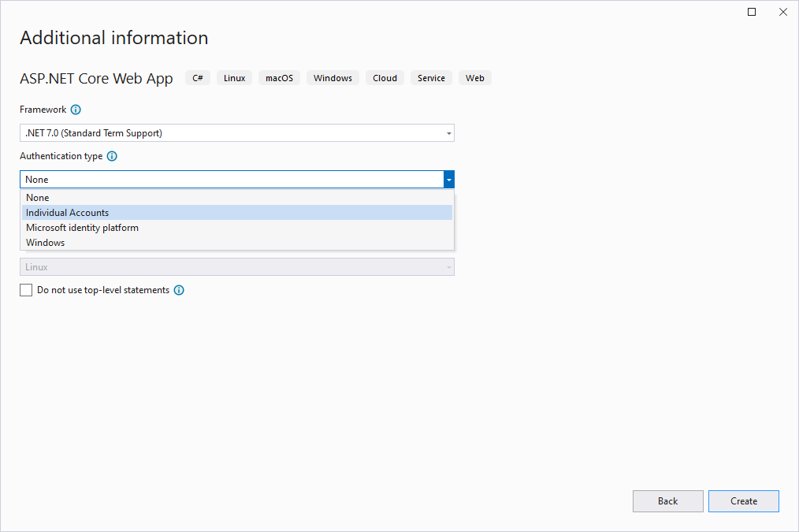Close the Additional information dialog
Viewport: 799px width, 532px height.
click(x=783, y=12)
